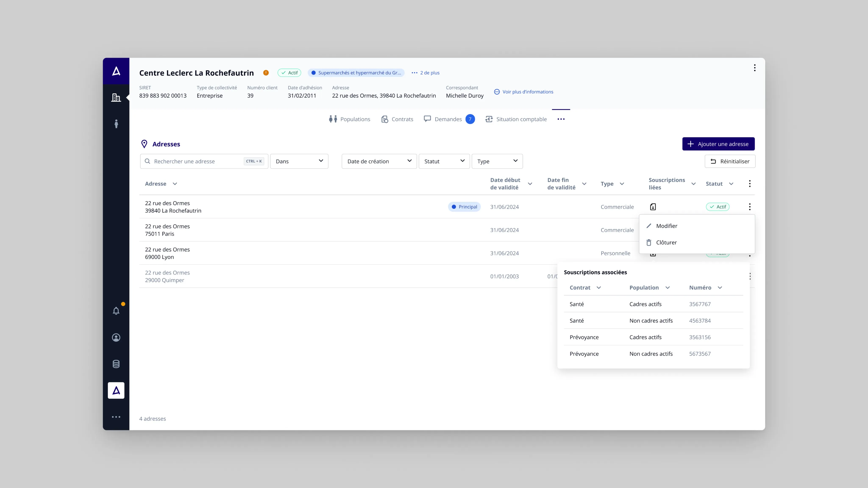Choose Clôturer in the context menu
868x488 pixels.
point(666,243)
